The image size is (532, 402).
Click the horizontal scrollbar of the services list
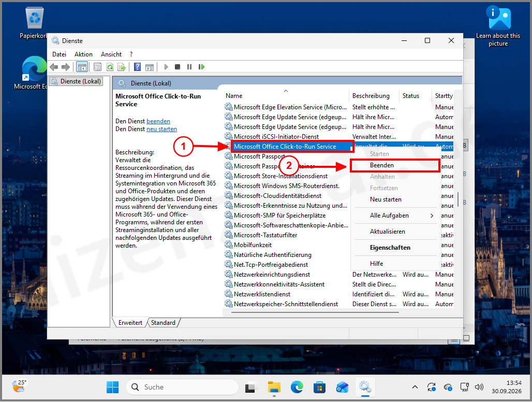tap(316, 312)
